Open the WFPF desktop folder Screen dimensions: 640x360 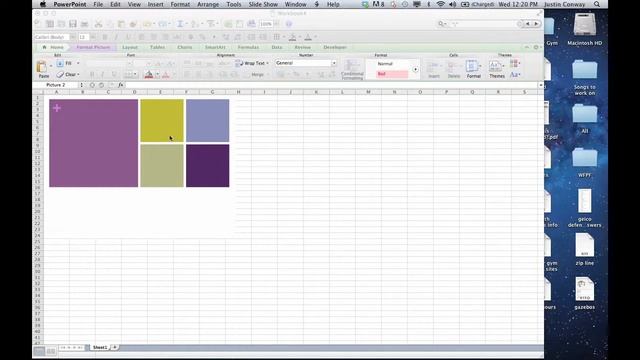(x=584, y=158)
